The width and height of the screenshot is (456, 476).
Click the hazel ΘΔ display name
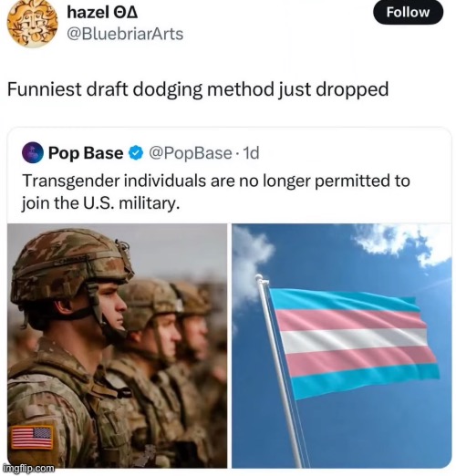102,13
